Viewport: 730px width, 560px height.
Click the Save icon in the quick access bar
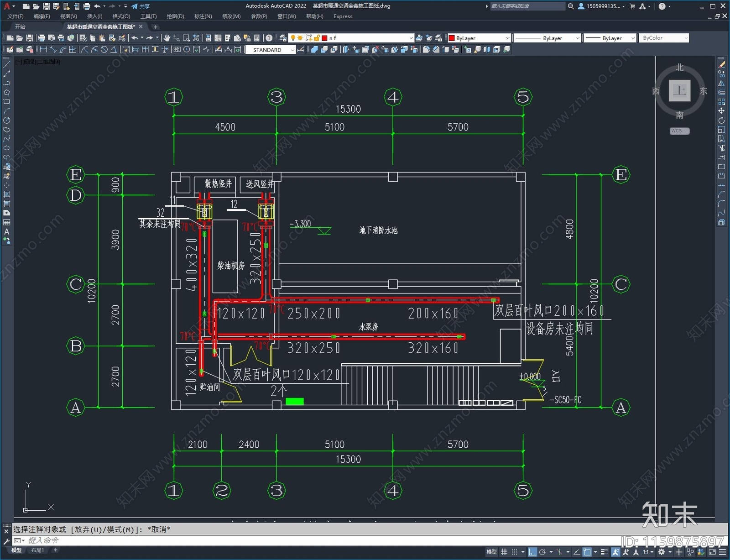point(46,6)
